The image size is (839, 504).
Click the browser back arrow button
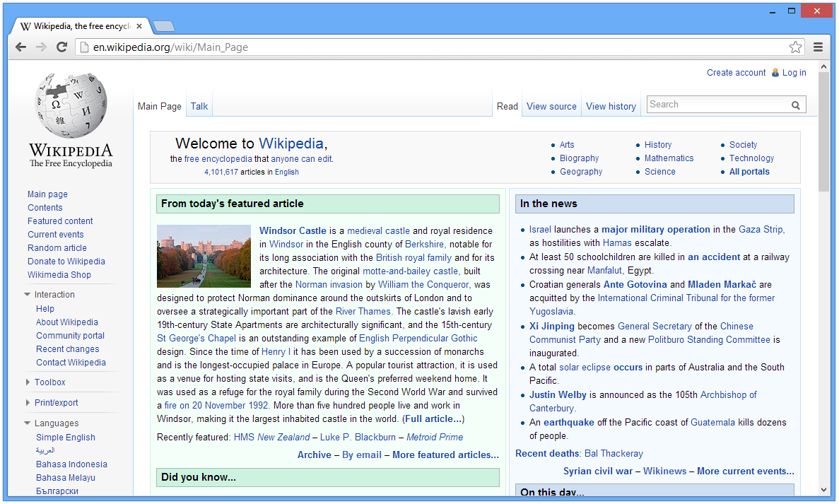coord(21,47)
